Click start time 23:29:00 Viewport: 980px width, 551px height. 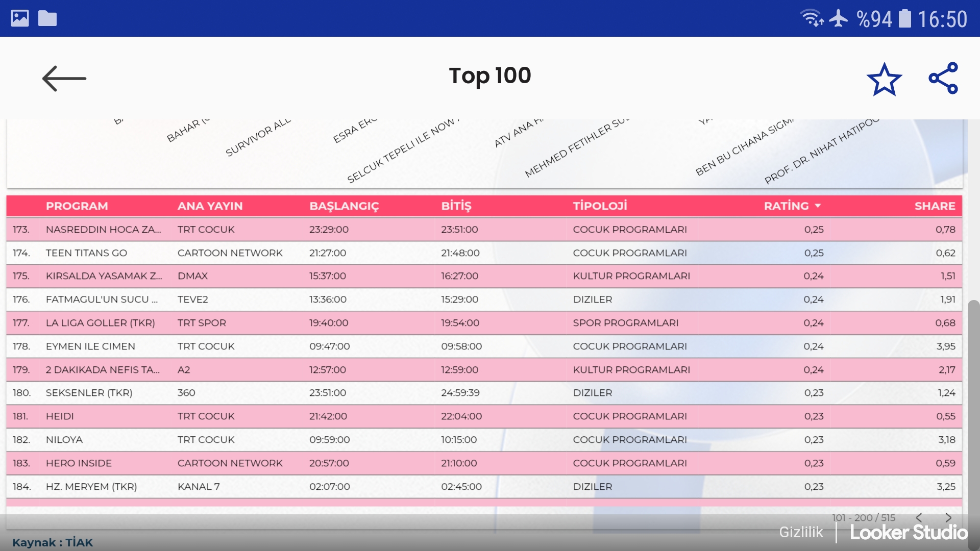329,230
